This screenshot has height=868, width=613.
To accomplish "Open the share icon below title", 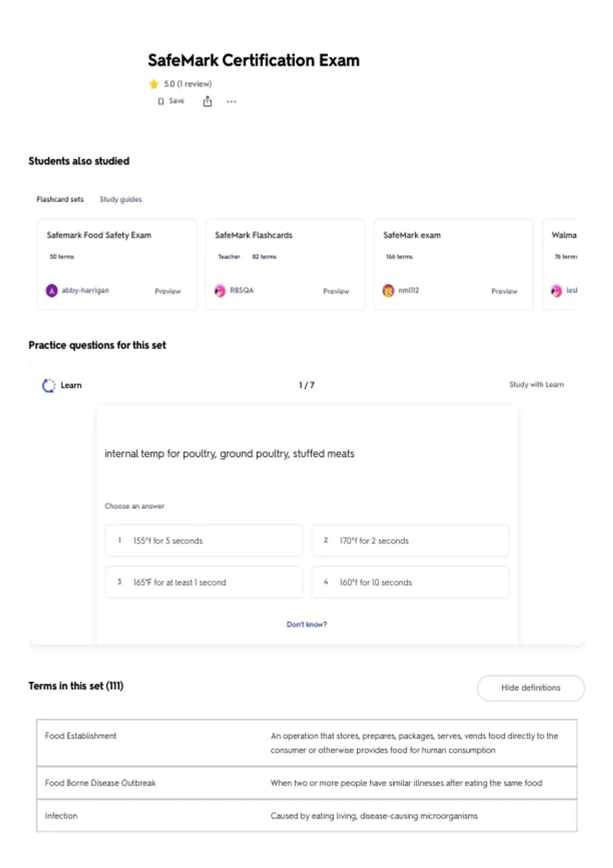I will pyautogui.click(x=207, y=101).
